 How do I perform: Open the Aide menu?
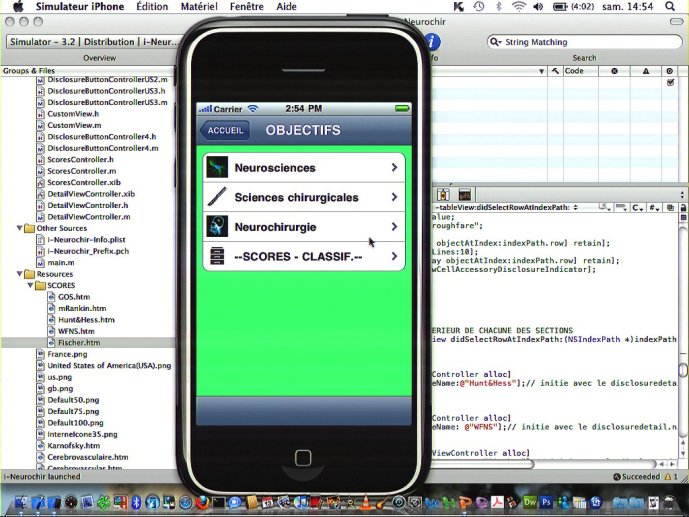(286, 7)
